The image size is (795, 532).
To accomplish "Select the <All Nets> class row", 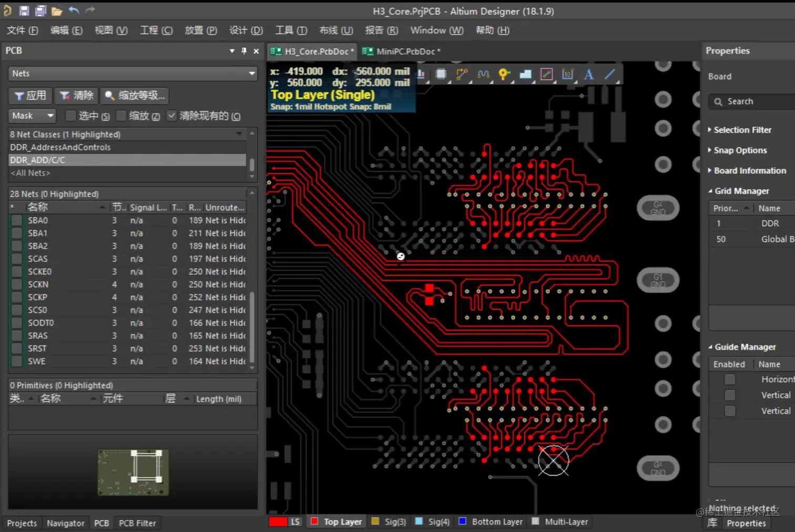I will tap(127, 173).
